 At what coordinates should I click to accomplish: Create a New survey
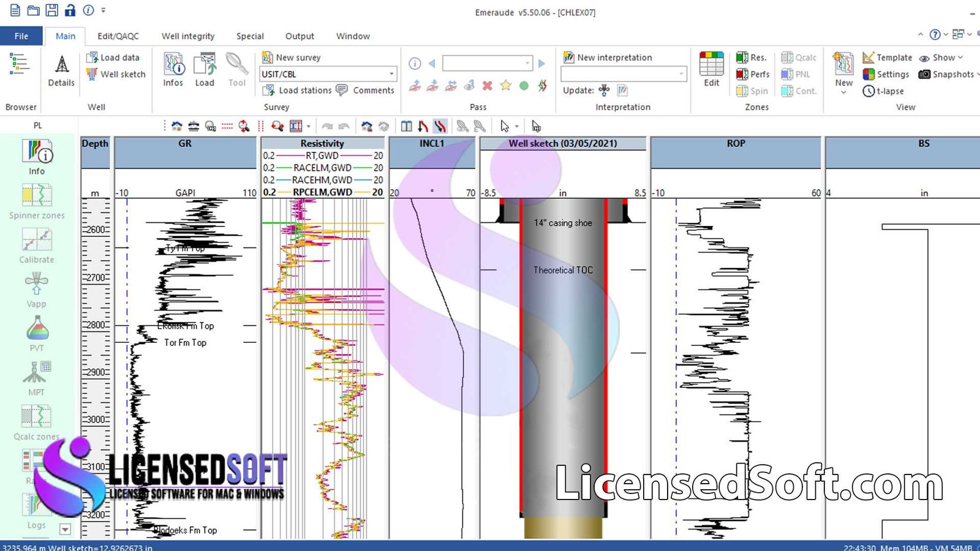(x=292, y=58)
